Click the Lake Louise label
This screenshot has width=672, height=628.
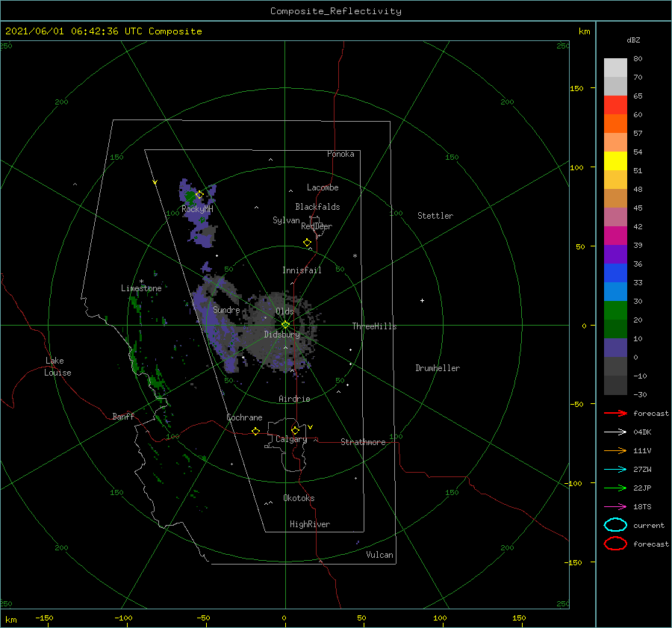pyautogui.click(x=57, y=367)
